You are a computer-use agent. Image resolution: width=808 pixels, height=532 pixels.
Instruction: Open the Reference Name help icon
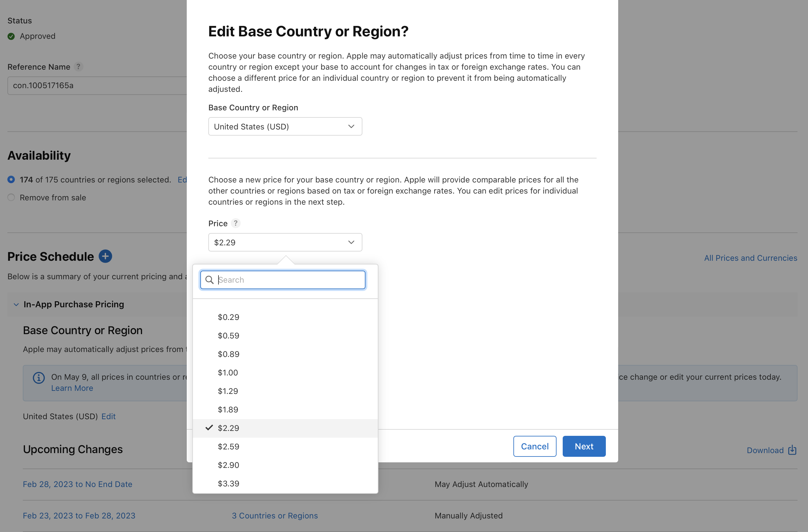(79, 67)
